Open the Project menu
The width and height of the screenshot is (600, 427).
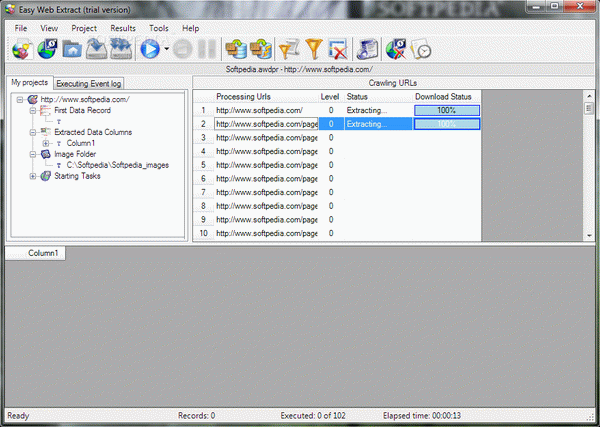84,28
